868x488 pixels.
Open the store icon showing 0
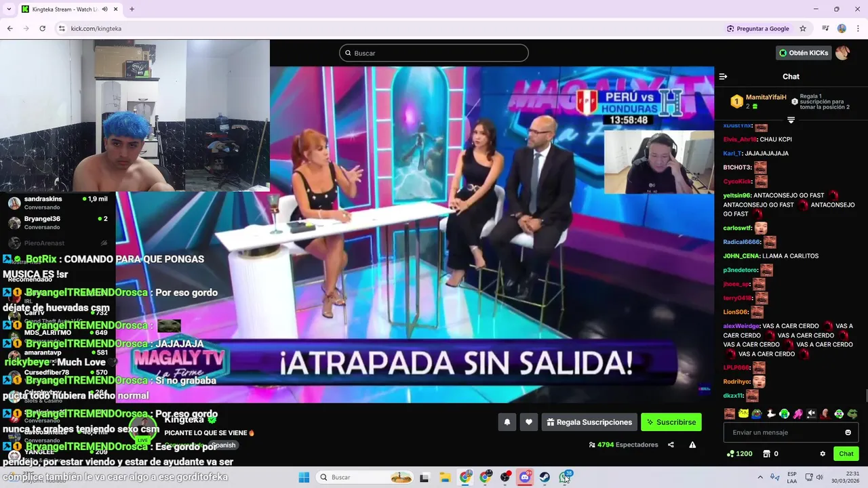pyautogui.click(x=770, y=454)
